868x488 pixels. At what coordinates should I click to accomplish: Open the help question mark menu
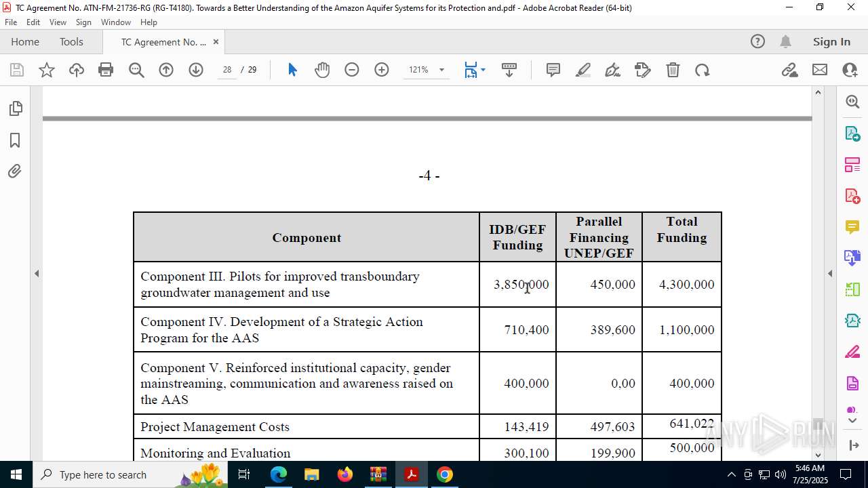pos(757,41)
